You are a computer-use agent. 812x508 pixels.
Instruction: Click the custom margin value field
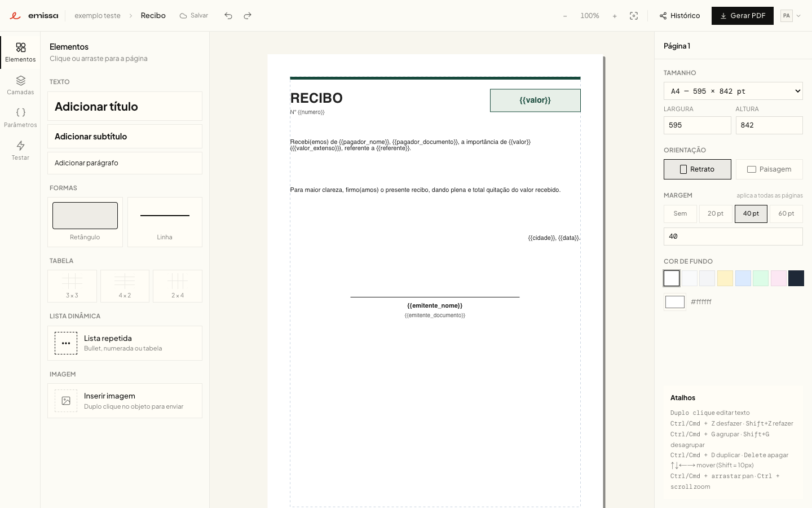click(733, 237)
